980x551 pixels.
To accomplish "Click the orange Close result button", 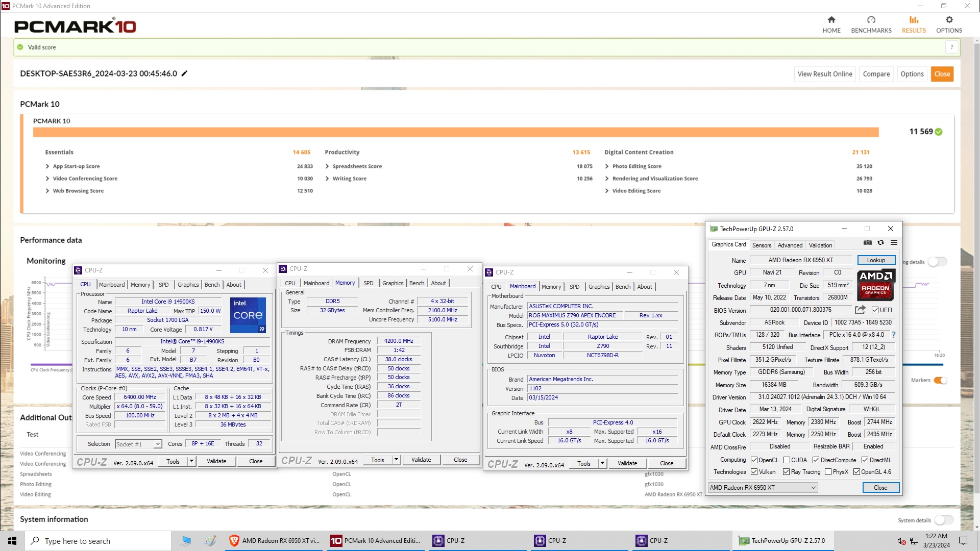I will coord(942,74).
